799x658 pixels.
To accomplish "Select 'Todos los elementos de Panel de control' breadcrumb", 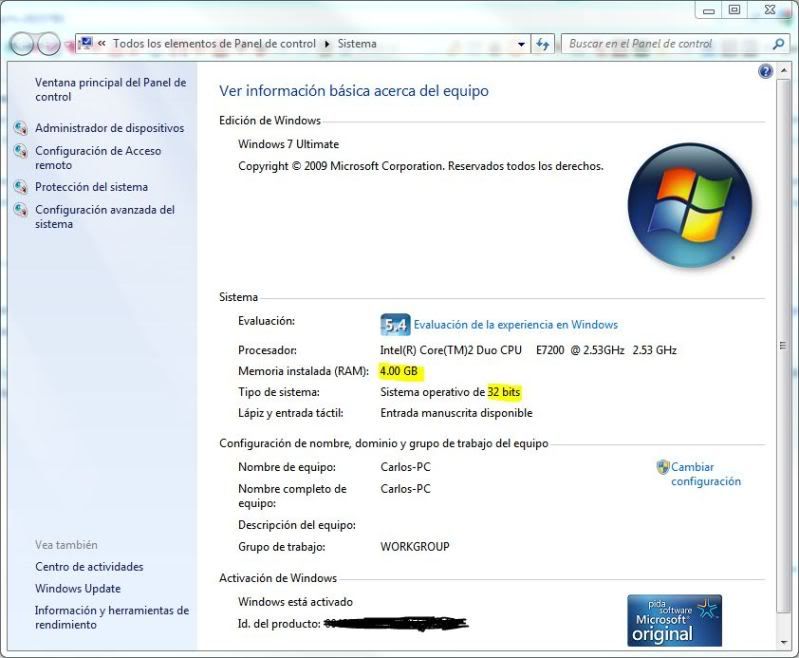I will [x=215, y=44].
